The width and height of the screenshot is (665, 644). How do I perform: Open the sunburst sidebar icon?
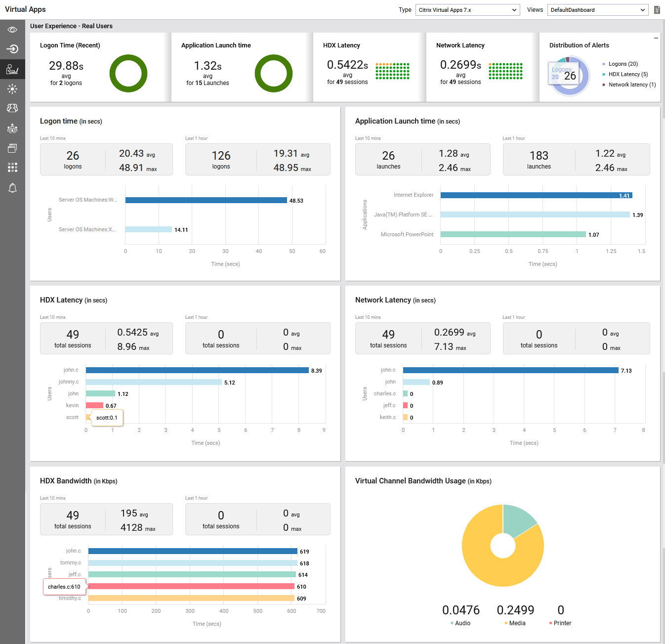point(12,89)
